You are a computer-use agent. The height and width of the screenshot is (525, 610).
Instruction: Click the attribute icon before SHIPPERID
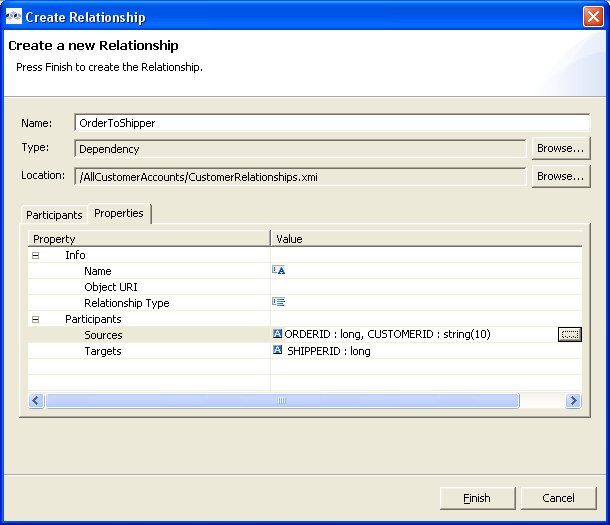(278, 351)
